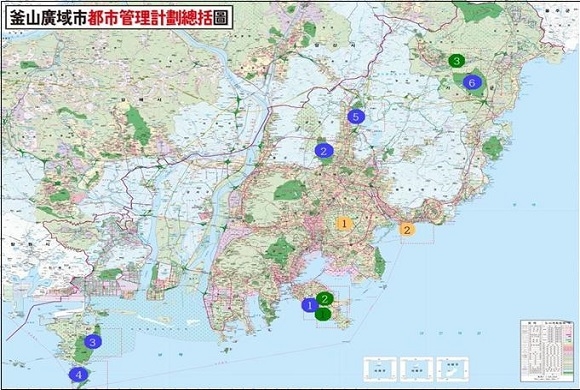The image size is (580, 390).
Task: Open the legend table in the bottom-right corner
Action: click(546, 351)
